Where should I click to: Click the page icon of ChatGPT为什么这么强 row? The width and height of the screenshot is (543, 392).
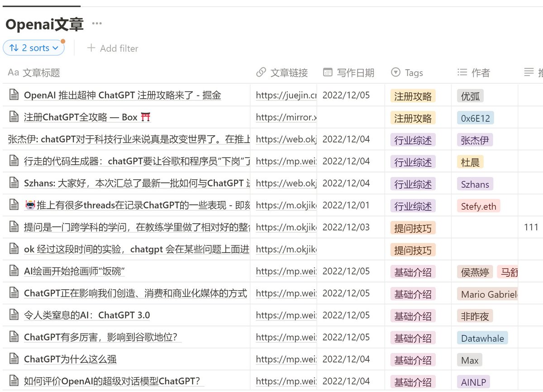point(14,359)
